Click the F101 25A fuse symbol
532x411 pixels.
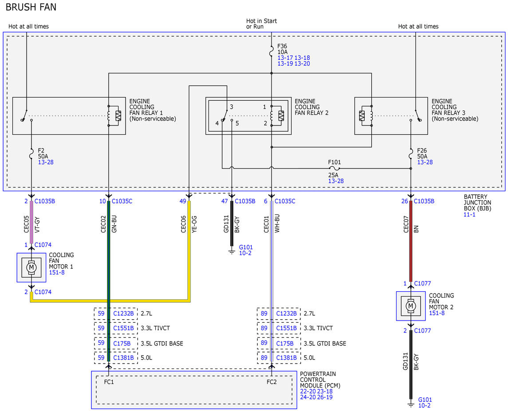[335, 168]
